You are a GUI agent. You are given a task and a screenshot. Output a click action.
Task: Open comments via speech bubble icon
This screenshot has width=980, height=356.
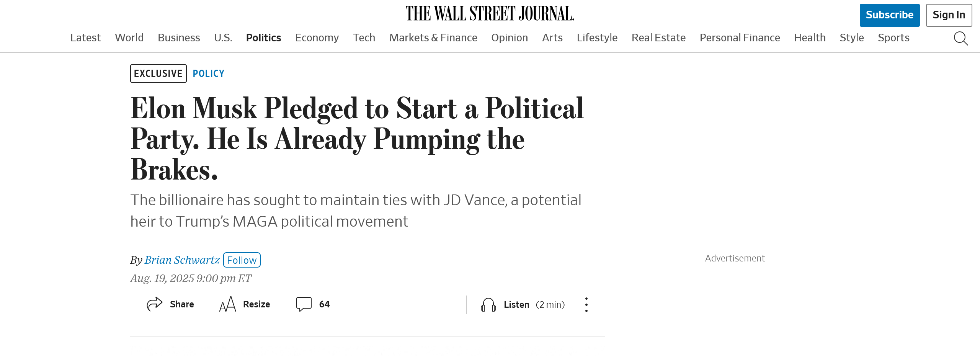pyautogui.click(x=304, y=304)
